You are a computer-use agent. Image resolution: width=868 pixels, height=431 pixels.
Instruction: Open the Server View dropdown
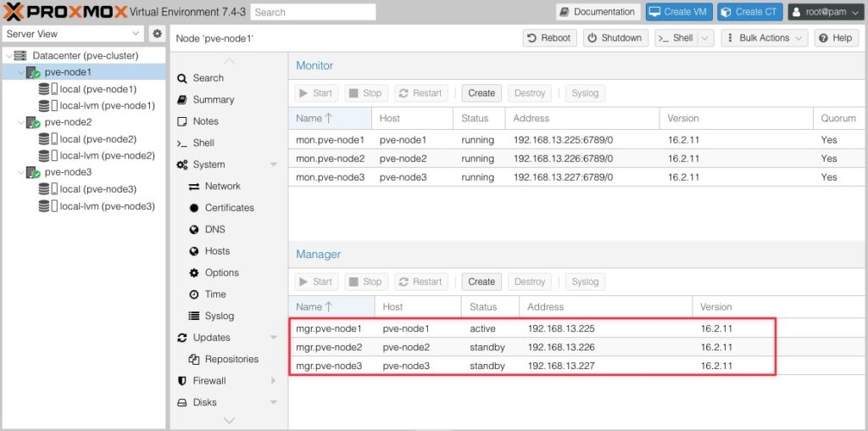click(73, 34)
